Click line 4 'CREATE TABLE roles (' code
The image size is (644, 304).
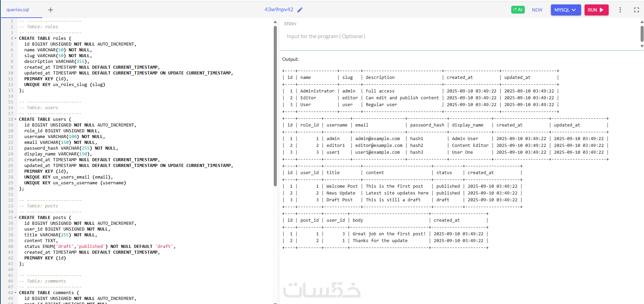[x=45, y=38]
